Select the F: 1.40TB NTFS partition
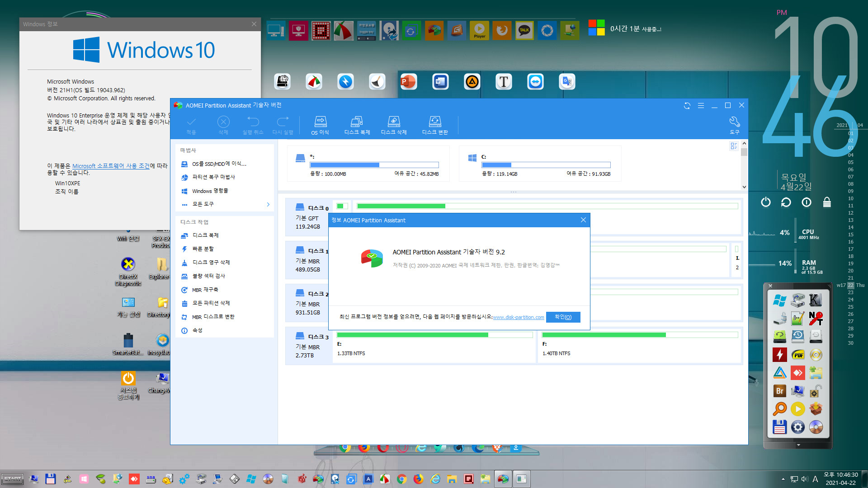The image size is (868, 488). (x=640, y=346)
